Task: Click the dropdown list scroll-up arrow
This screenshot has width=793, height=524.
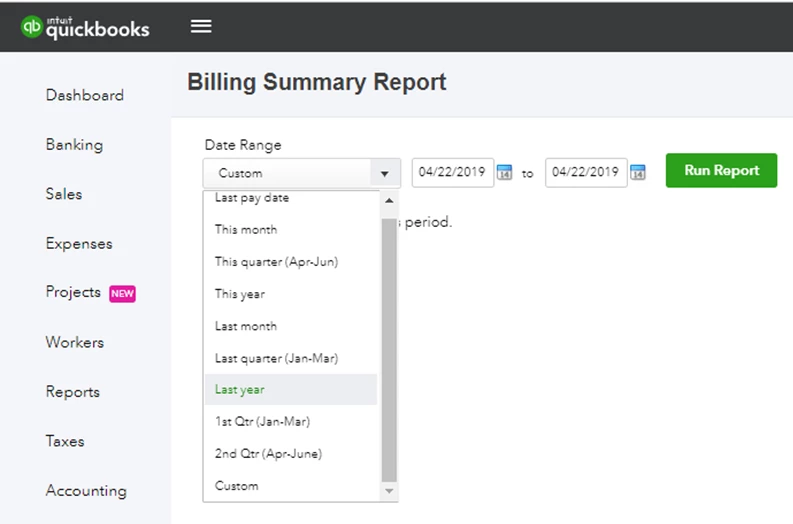Action: [x=389, y=201]
